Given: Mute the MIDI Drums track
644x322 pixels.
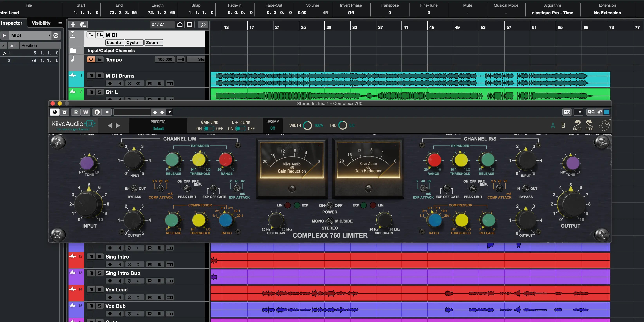Looking at the screenshot, I should pos(91,76).
